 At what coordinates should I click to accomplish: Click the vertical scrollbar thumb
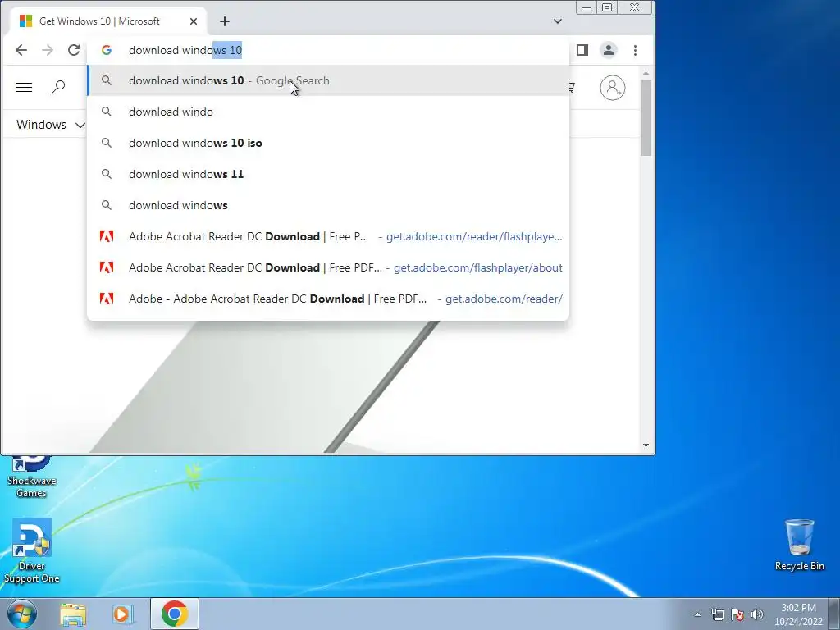tap(646, 118)
